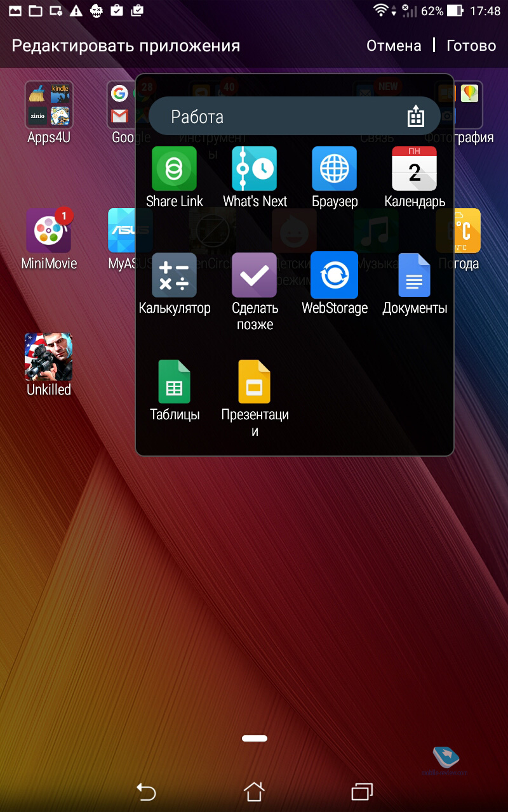Launch the MiniMovie app
Image resolution: width=508 pixels, height=812 pixels.
[49, 231]
